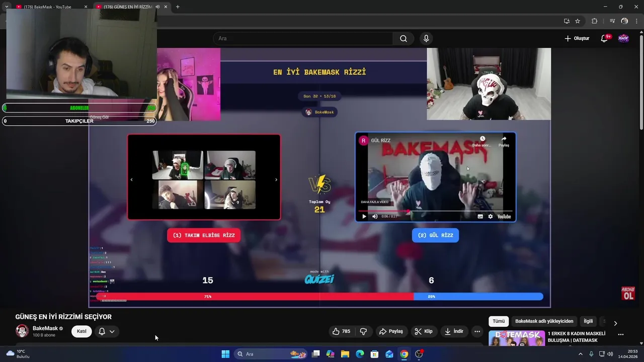Open the notification preference dropdown chevron

(x=112, y=331)
